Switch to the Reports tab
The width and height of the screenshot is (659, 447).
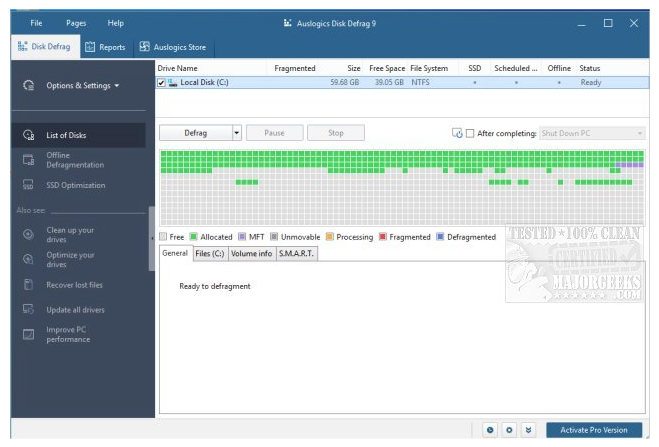pos(105,47)
